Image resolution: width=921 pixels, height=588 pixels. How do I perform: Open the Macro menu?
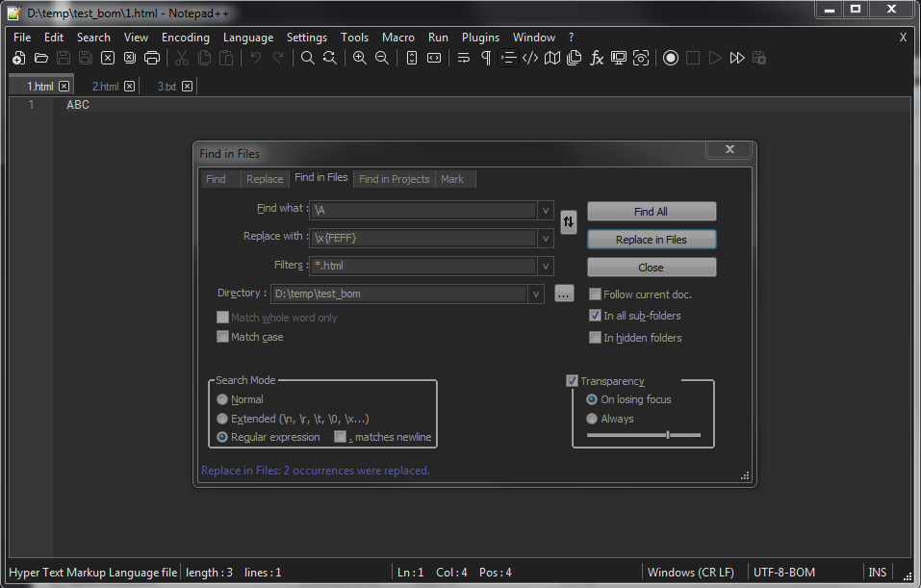[398, 37]
